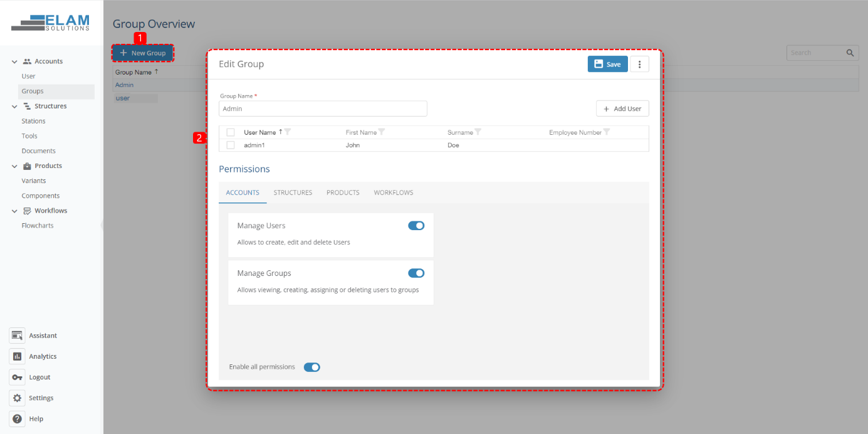Image resolution: width=868 pixels, height=434 pixels.
Task: Turn off the Manage Groups toggle
Action: 416,273
